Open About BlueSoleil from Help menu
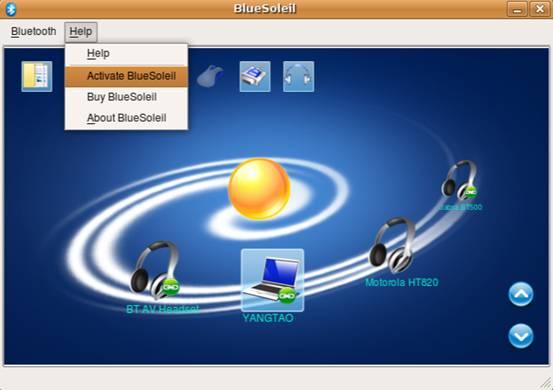Viewport: 554px width, 390px height. [126, 118]
